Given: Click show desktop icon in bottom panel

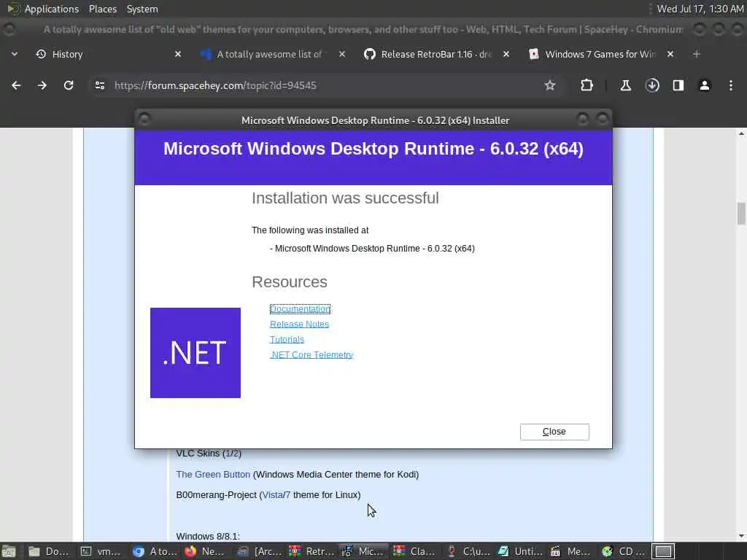Looking at the screenshot, I should (x=9, y=551).
